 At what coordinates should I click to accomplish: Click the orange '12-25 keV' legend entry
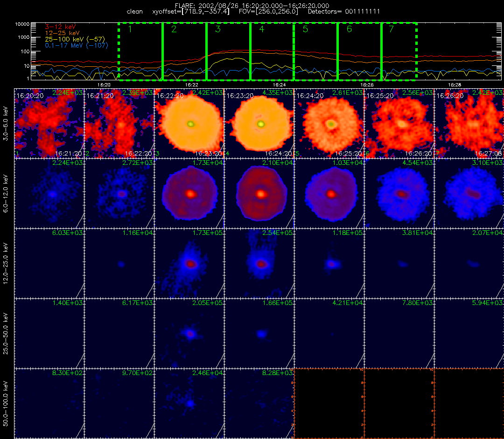(x=62, y=33)
